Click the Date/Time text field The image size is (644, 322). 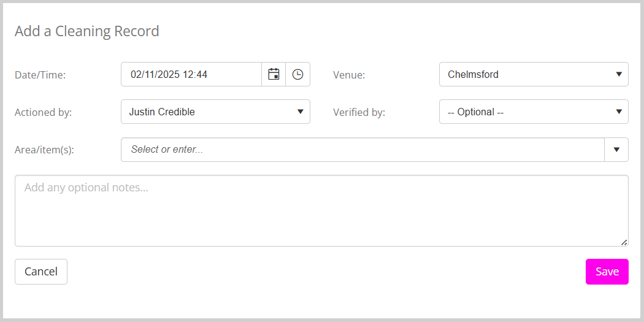pyautogui.click(x=191, y=74)
